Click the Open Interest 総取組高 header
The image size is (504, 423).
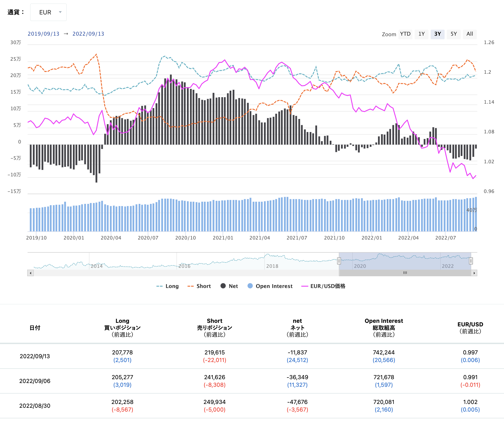pyautogui.click(x=384, y=328)
